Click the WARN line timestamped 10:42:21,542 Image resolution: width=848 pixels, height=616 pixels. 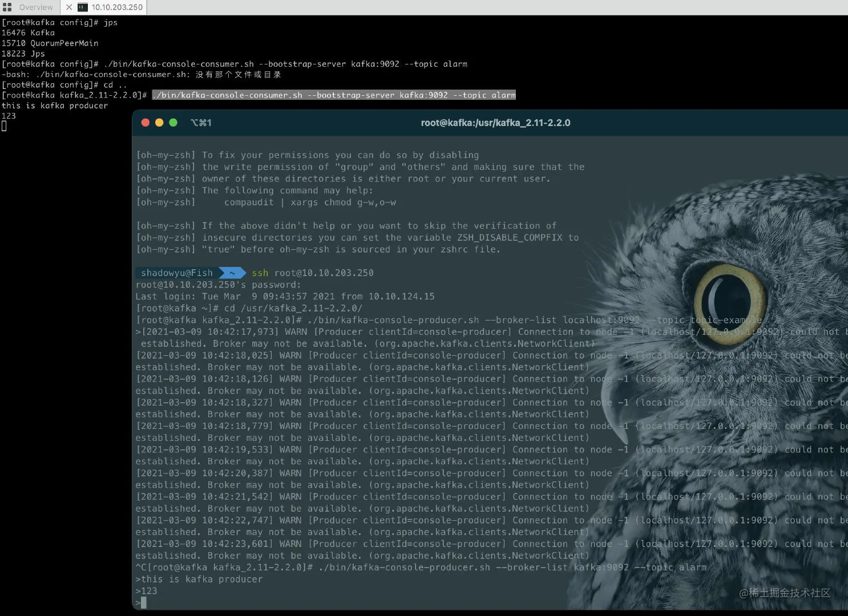pos(491,496)
